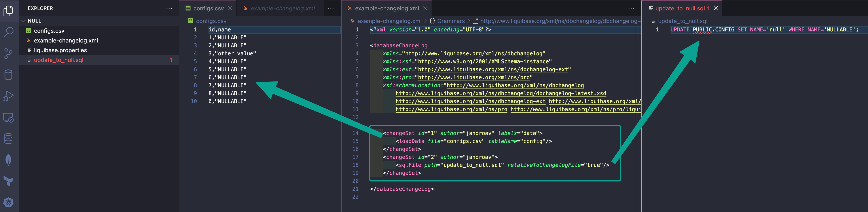Screen dimensions: 868x212
Task: Open more actions for example-changelog.xml editor group
Action: coord(631,8)
